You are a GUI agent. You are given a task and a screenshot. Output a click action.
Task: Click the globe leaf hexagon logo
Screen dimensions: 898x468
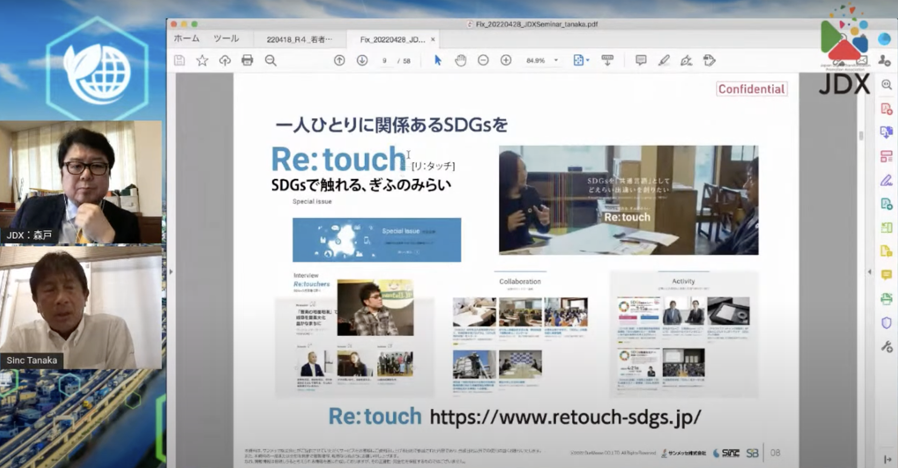(97, 70)
